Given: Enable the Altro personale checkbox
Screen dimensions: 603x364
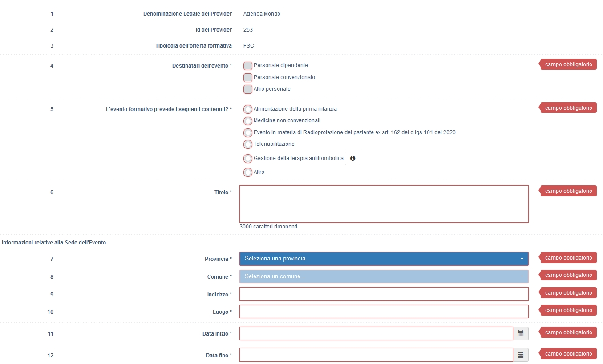Looking at the screenshot, I should coord(248,89).
